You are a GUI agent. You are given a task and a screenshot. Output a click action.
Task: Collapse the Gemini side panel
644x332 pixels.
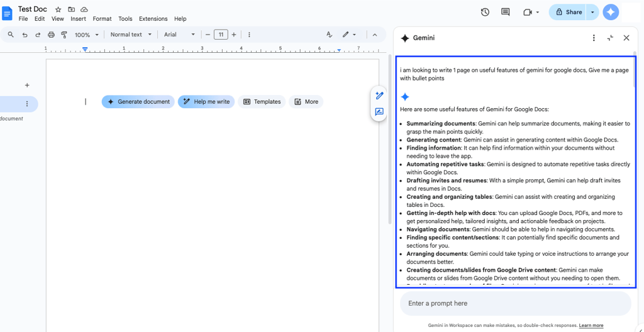pyautogui.click(x=610, y=38)
